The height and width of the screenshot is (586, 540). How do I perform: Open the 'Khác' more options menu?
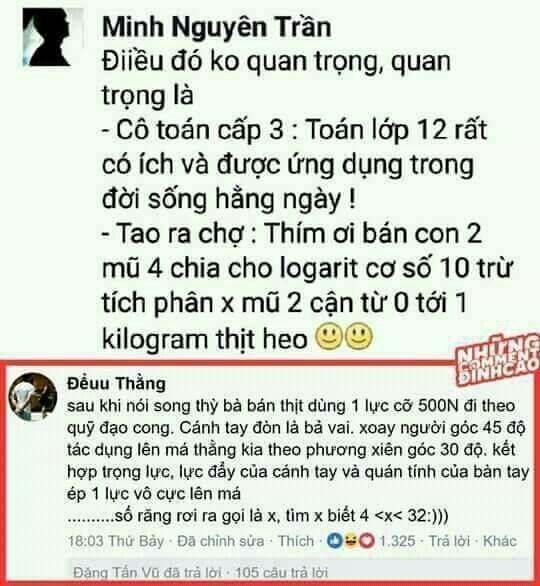(500, 541)
